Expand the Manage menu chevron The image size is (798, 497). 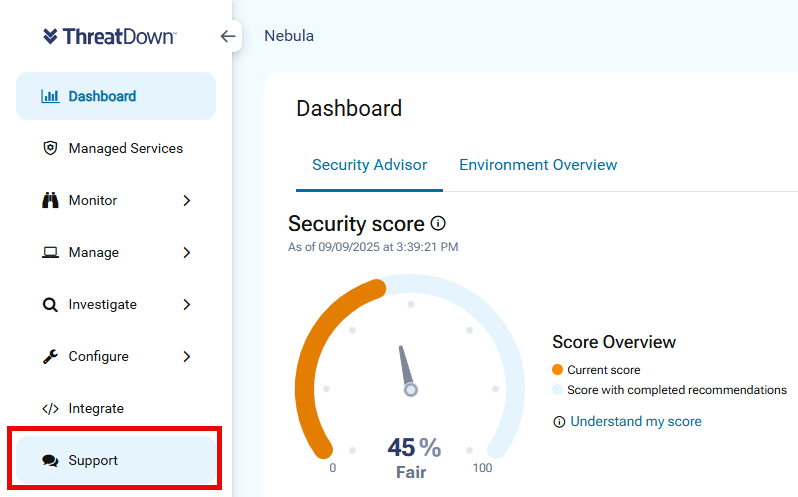click(187, 252)
